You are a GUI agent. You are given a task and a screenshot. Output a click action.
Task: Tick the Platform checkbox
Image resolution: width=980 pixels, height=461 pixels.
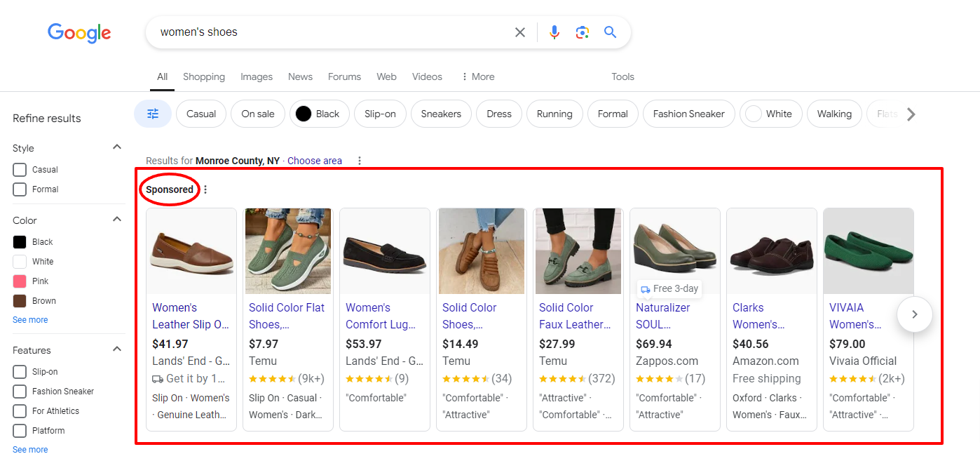(x=20, y=431)
